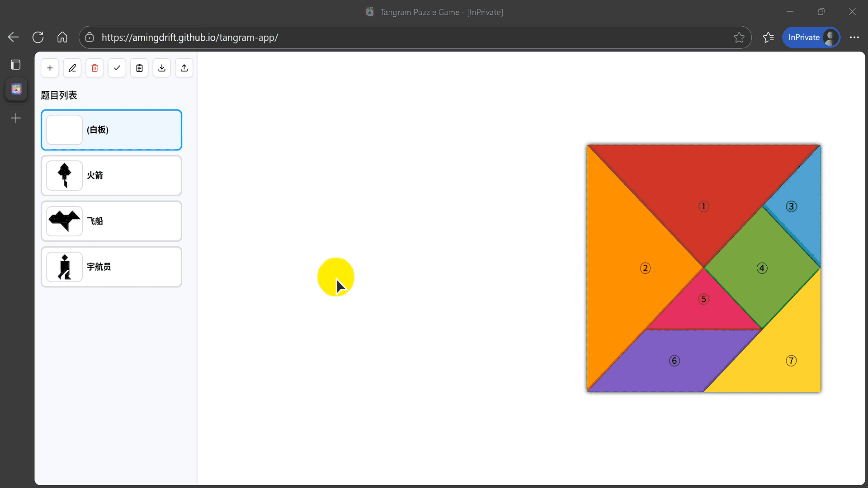
Task: Click the tab actions icon in sidebar
Action: coord(16,65)
